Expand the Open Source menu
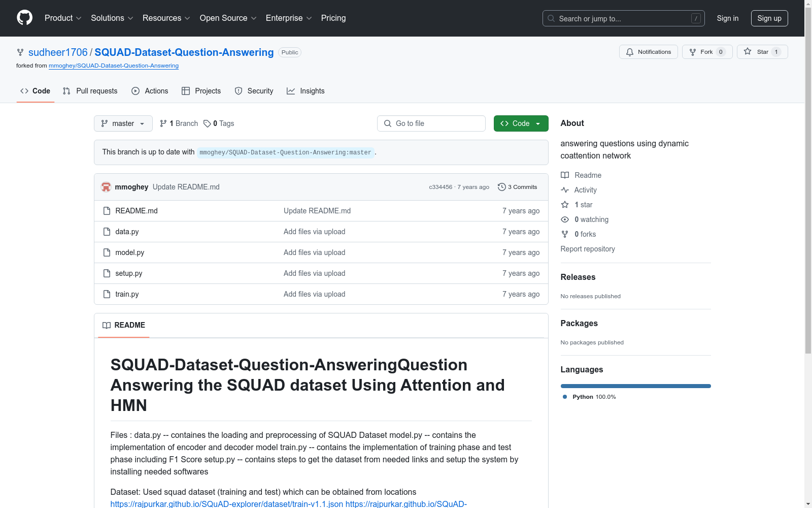Screen dimensions: 812x508 [x=228, y=18]
